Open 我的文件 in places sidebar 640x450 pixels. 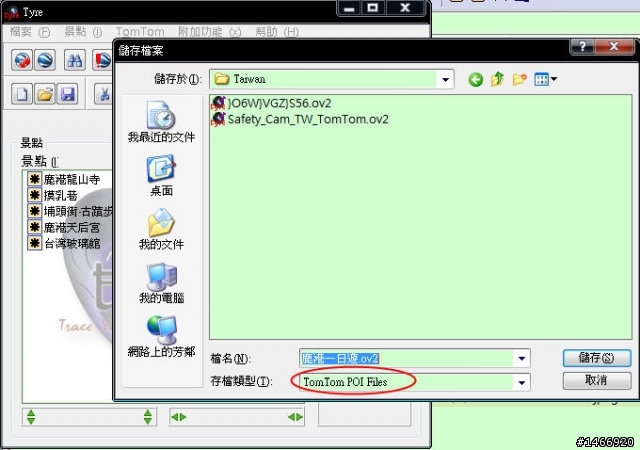tap(161, 229)
